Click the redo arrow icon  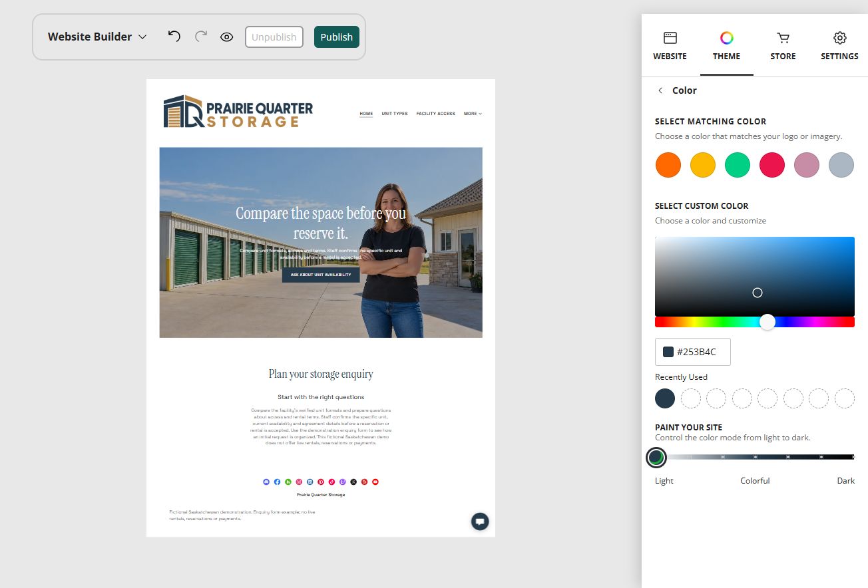coord(201,36)
